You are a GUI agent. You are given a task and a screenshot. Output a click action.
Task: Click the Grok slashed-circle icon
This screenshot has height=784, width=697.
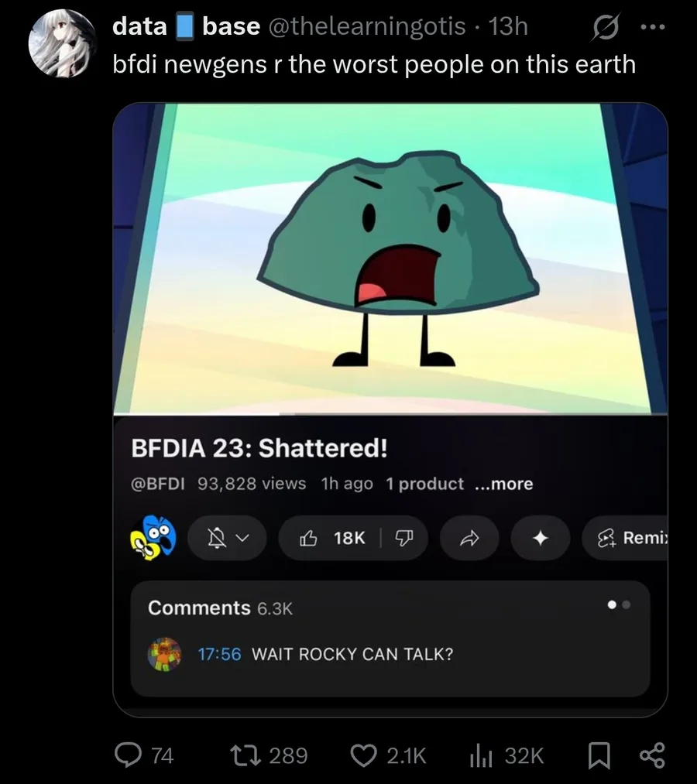(x=606, y=28)
